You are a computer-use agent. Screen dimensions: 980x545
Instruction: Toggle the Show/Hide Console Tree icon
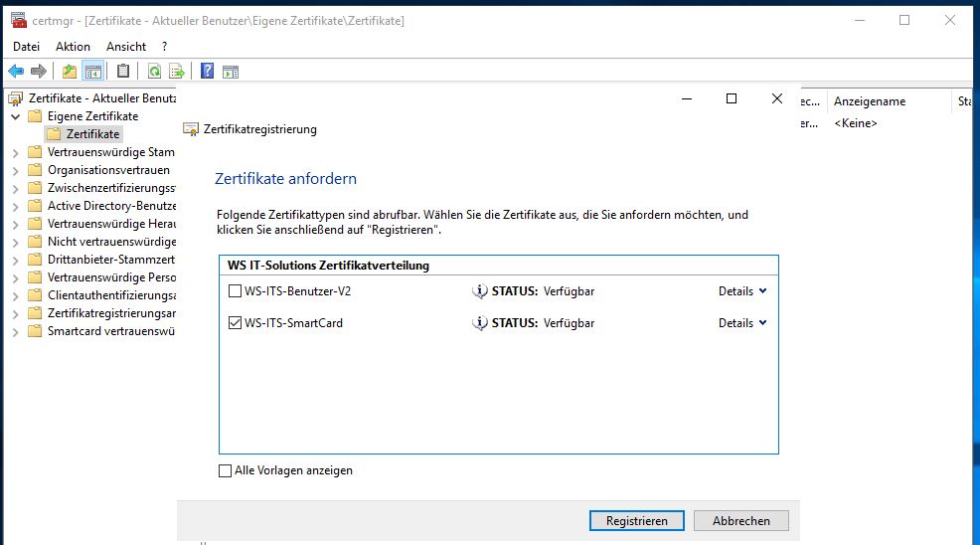pyautogui.click(x=93, y=72)
